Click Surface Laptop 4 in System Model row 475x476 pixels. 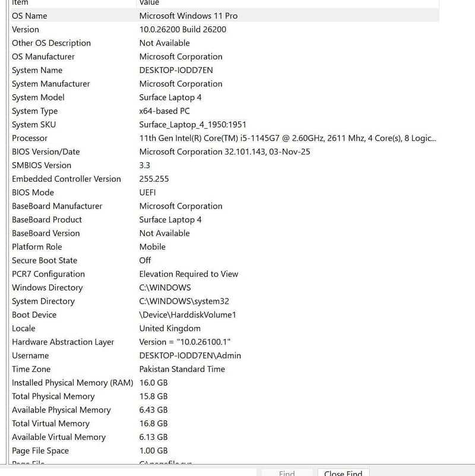click(x=170, y=97)
